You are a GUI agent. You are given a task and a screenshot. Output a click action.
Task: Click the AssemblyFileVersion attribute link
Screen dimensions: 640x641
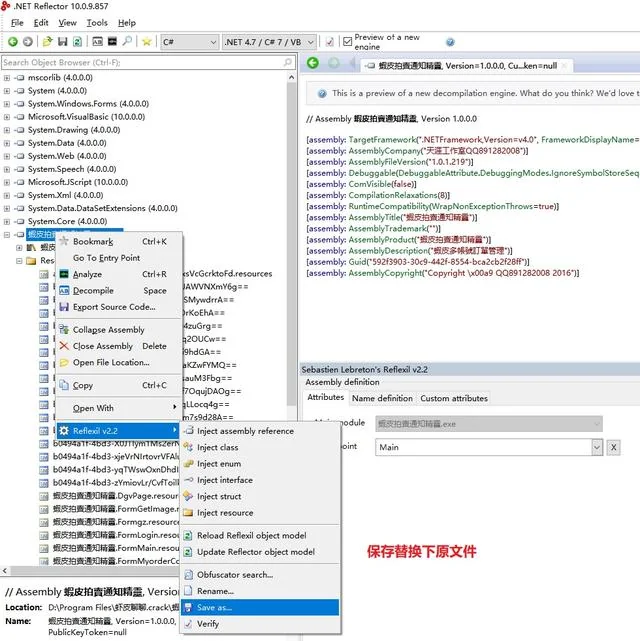387,162
